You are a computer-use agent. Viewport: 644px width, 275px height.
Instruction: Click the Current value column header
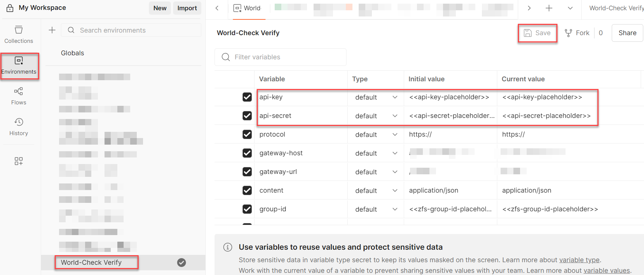(x=523, y=79)
